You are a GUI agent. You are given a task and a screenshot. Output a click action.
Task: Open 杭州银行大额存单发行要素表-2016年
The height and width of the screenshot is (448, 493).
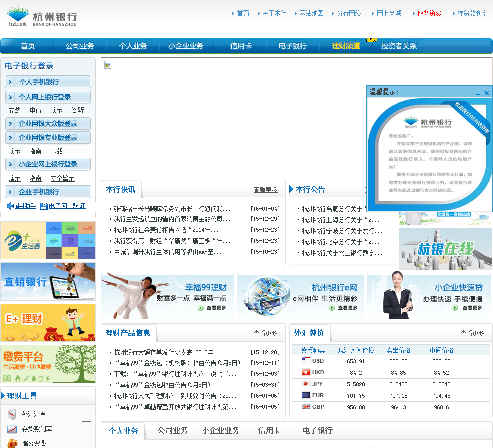[163, 352]
